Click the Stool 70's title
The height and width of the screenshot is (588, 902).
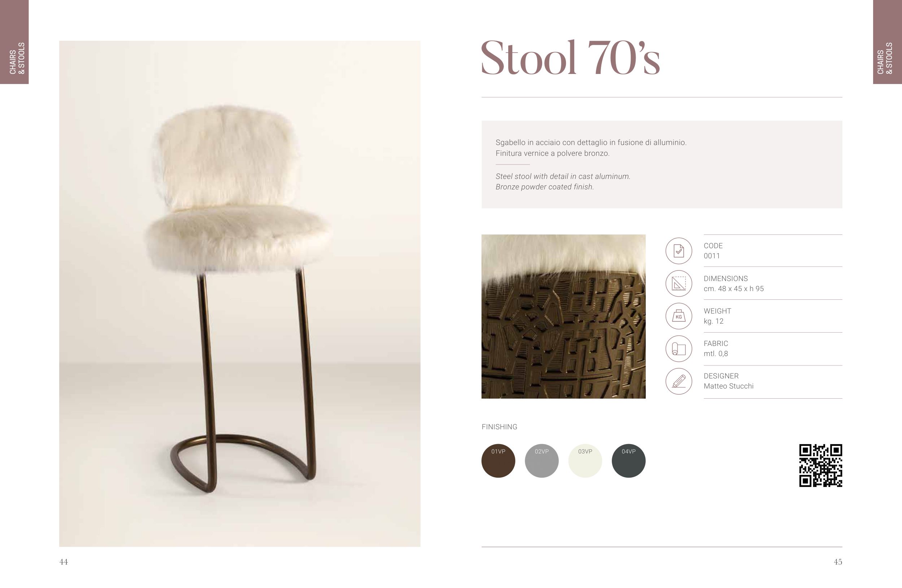coord(570,58)
